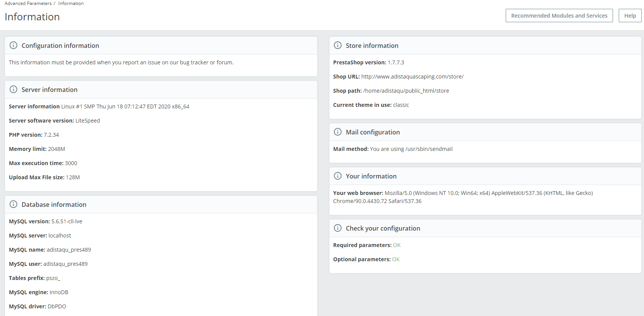Open Recommended Modules and Services
The width and height of the screenshot is (644, 316).
559,16
